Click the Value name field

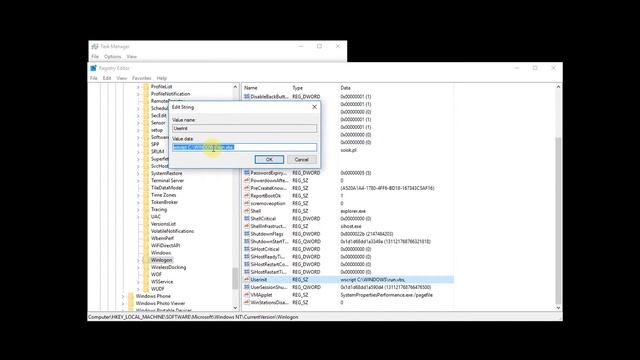[244, 128]
